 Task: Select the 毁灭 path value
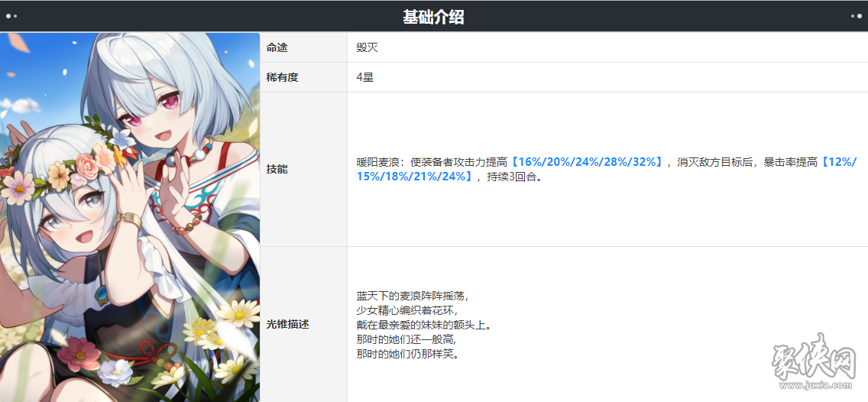tap(367, 48)
